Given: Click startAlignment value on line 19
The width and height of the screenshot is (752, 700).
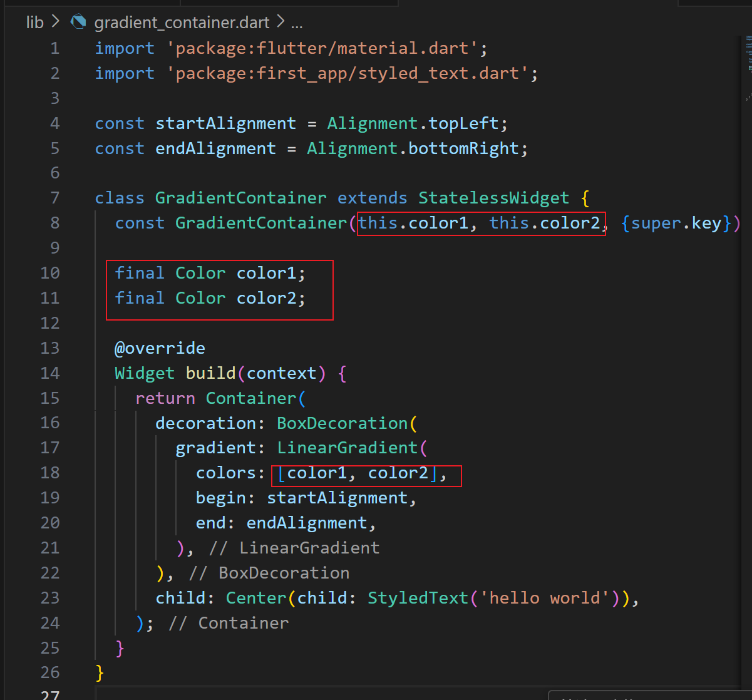Looking at the screenshot, I should (x=337, y=498).
